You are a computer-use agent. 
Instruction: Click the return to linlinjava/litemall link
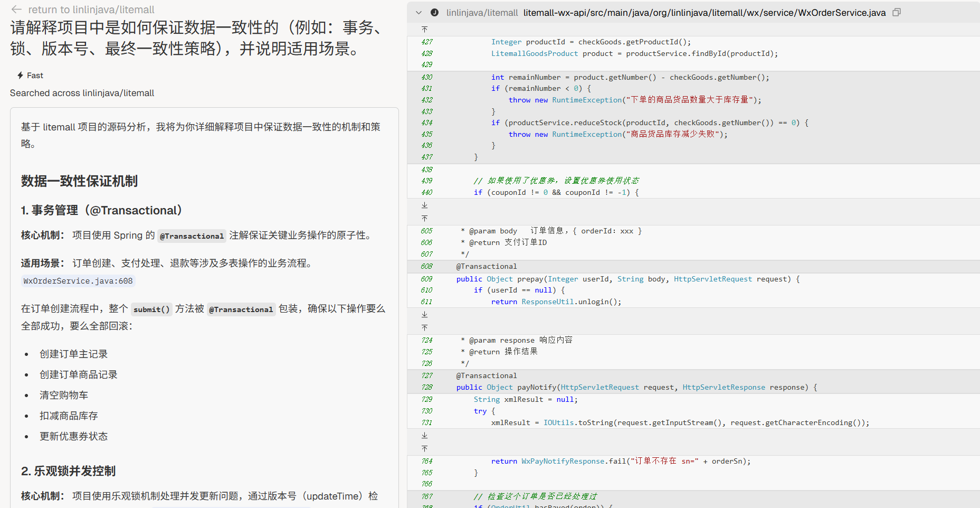[x=91, y=10]
